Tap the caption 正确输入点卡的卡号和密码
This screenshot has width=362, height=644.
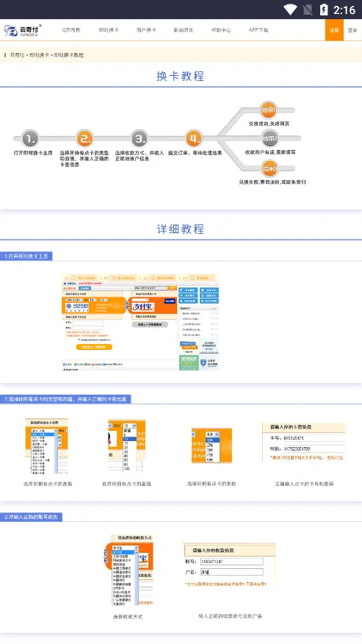tap(304, 484)
